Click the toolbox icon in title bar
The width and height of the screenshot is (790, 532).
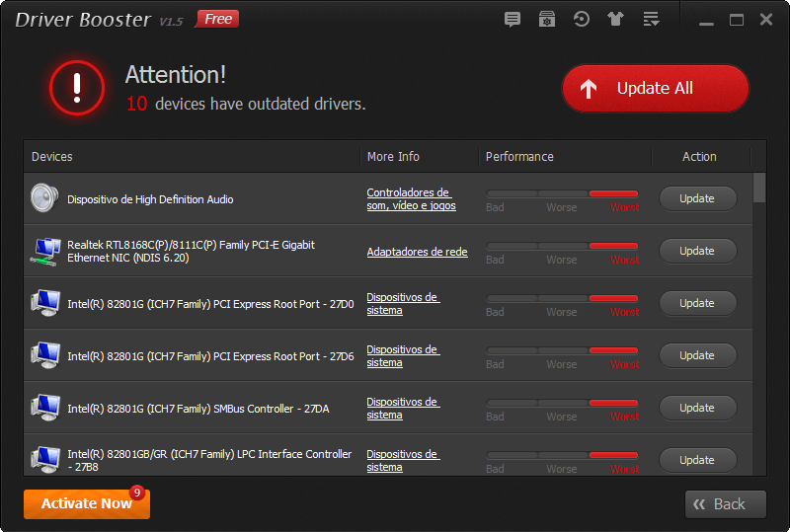[546, 20]
